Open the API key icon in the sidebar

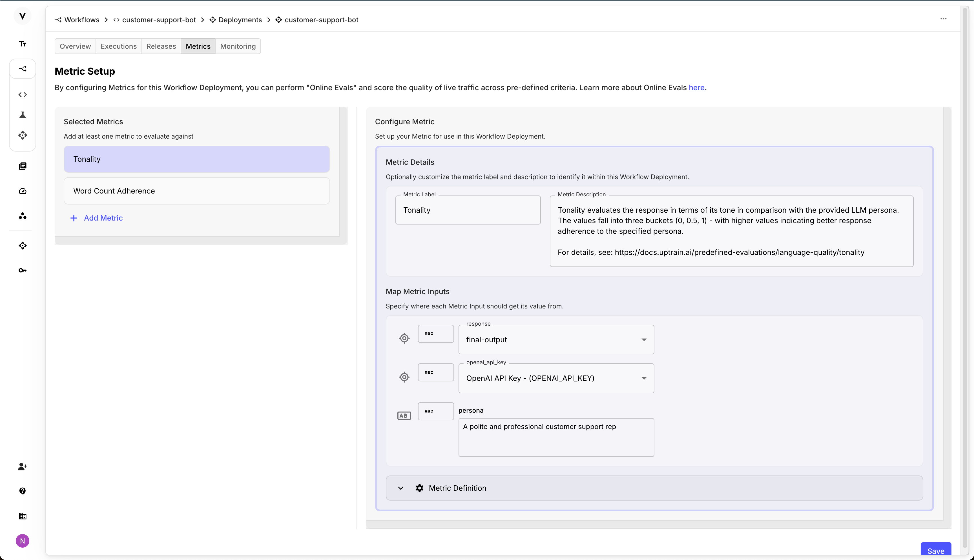[23, 270]
